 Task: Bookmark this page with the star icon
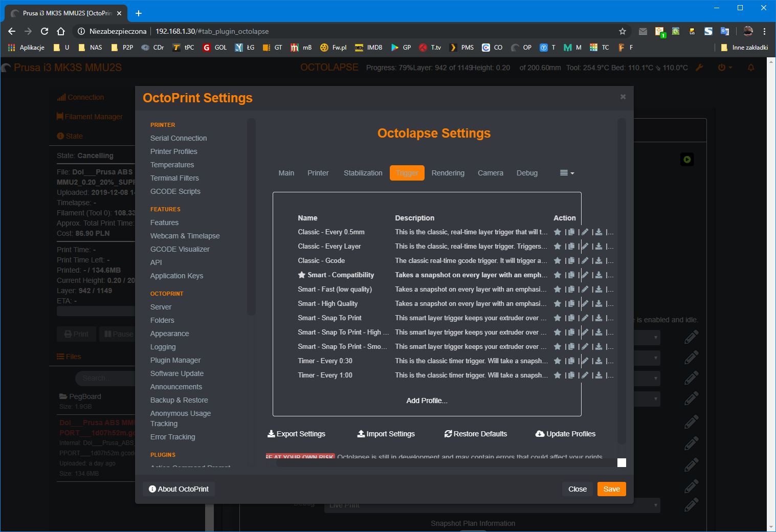[623, 31]
